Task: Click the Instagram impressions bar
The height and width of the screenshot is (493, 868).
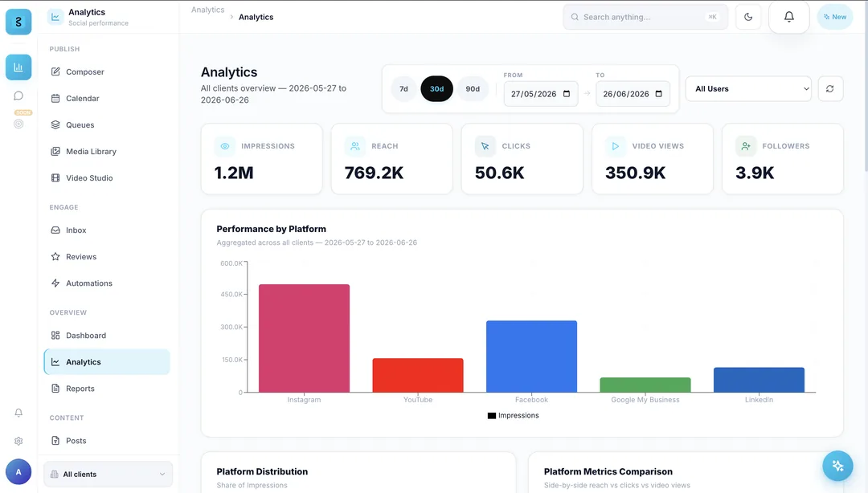Action: (x=304, y=338)
